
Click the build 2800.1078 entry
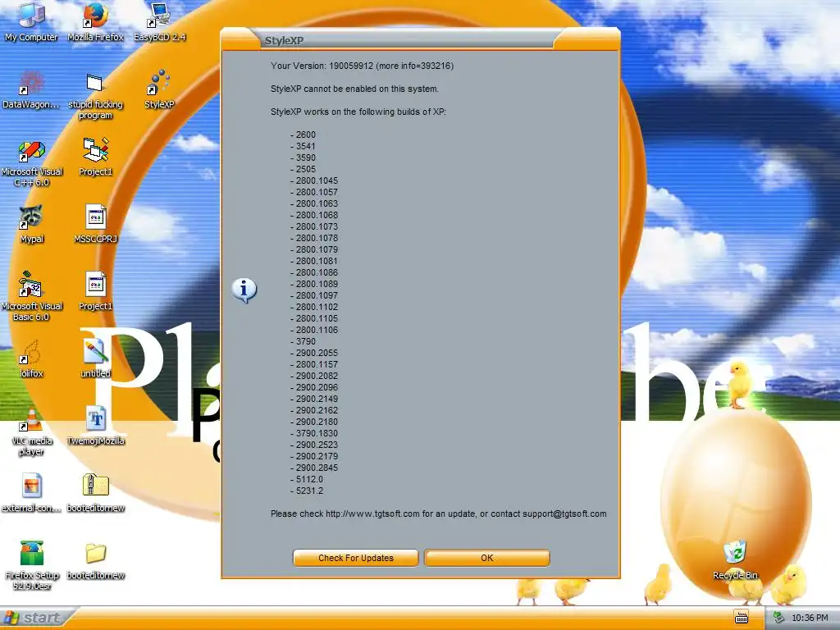314,238
